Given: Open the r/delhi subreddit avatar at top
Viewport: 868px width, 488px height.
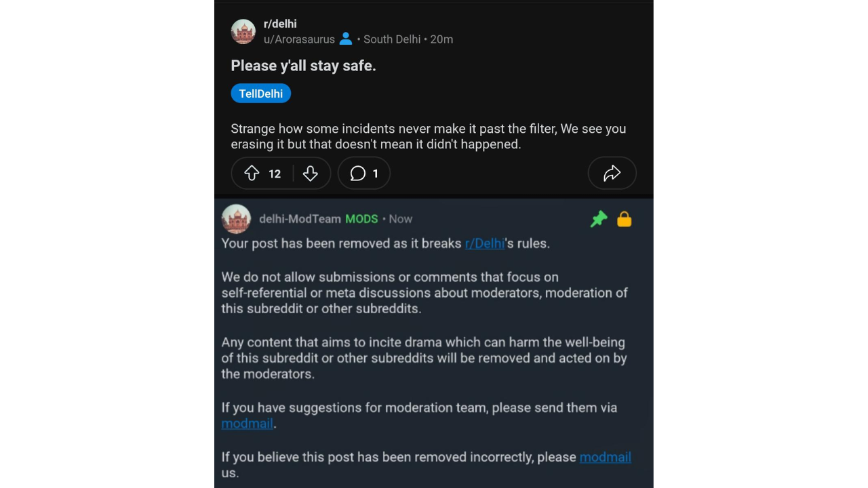Looking at the screenshot, I should (243, 32).
